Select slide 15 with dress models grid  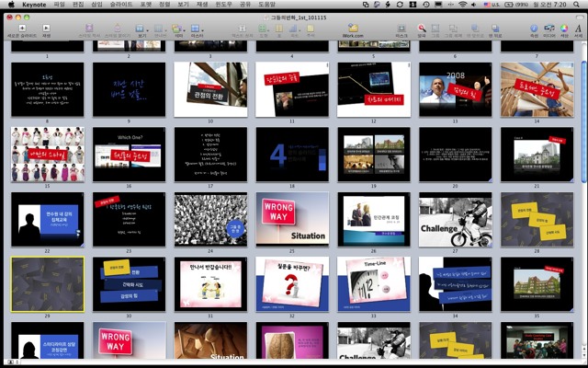tap(48, 155)
